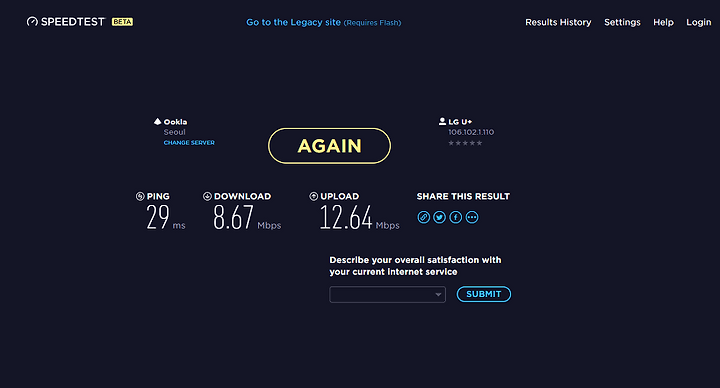
Task: Click CHANGE SERVER link
Action: click(x=189, y=143)
